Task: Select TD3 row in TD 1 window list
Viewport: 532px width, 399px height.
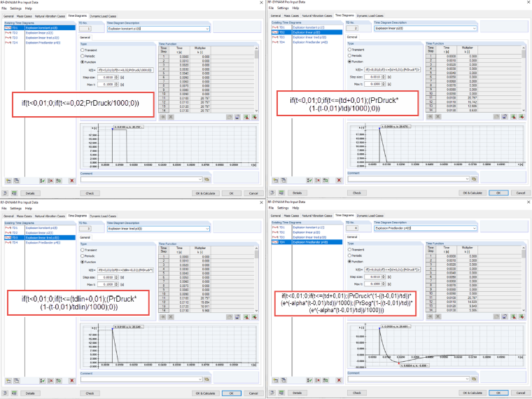Action: [40, 38]
